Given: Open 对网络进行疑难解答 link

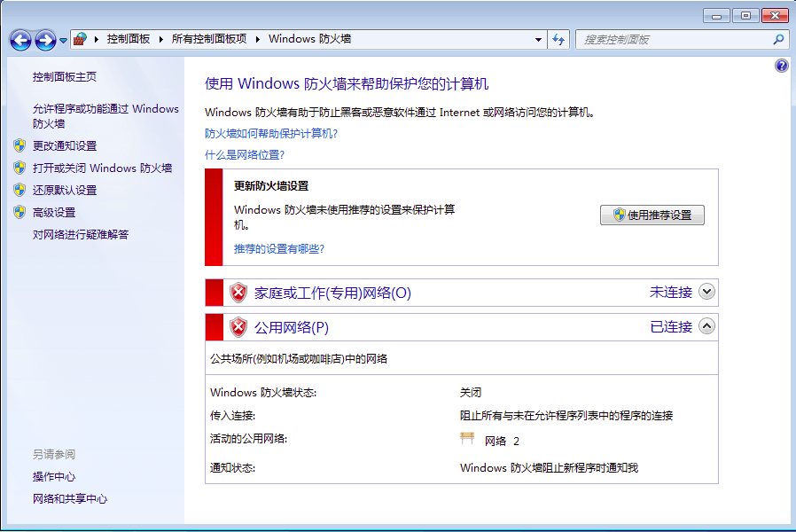Looking at the screenshot, I should click(x=80, y=235).
